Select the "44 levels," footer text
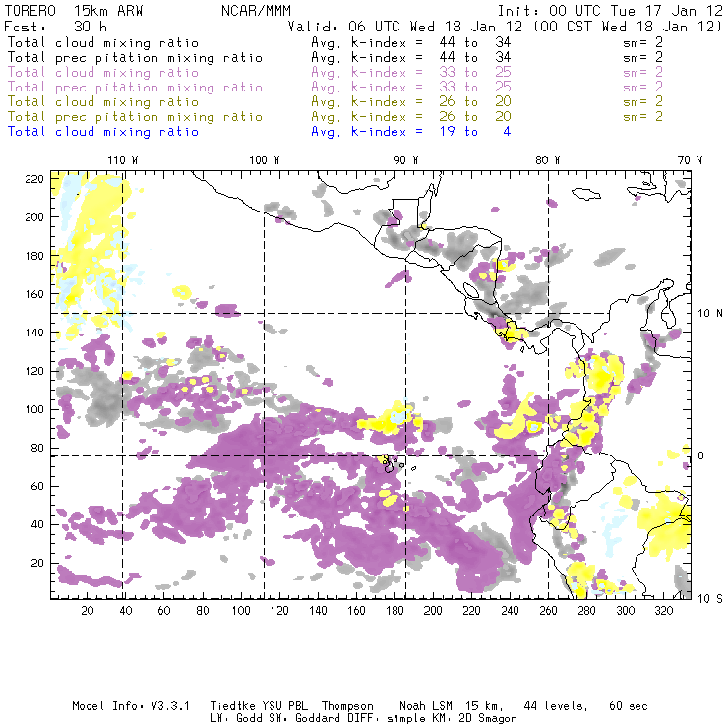The image size is (728, 728). (x=556, y=706)
